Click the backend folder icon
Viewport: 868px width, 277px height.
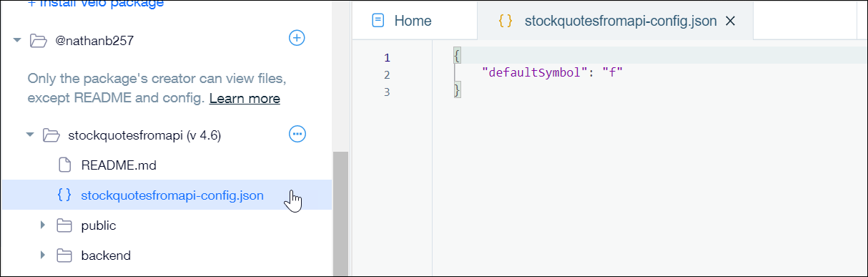click(x=64, y=255)
